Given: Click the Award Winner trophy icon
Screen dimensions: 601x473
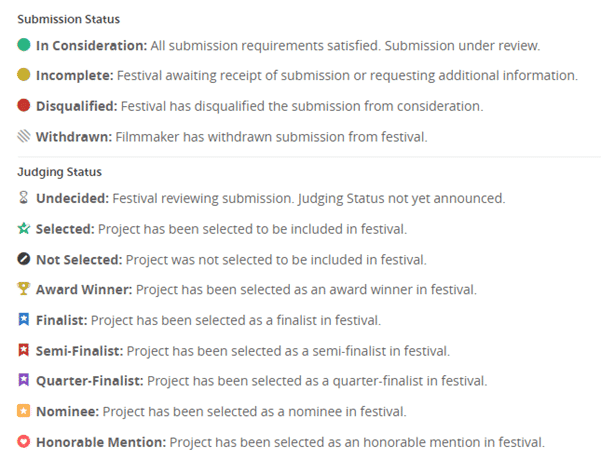Looking at the screenshot, I should 24,289.
